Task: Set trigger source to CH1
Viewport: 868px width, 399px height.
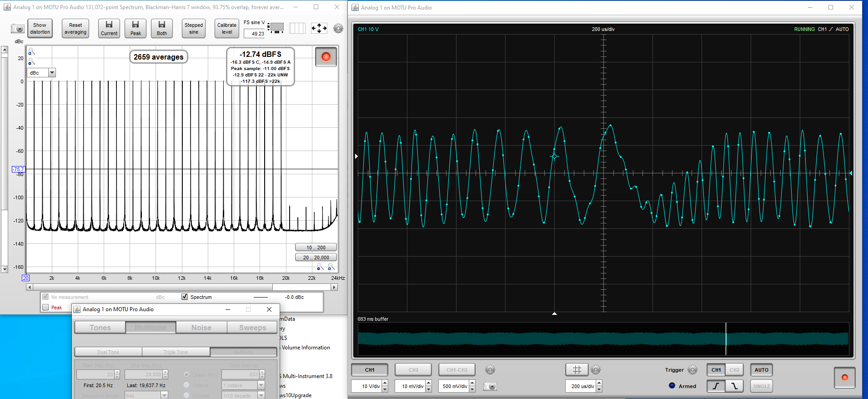Action: point(716,370)
